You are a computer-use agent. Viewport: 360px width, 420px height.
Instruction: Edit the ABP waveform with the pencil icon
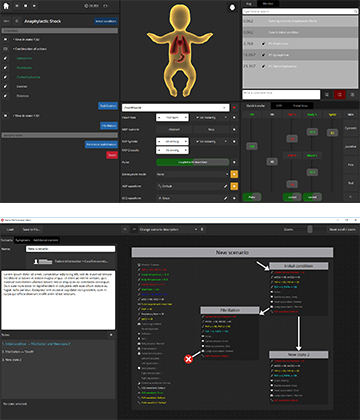(226, 186)
